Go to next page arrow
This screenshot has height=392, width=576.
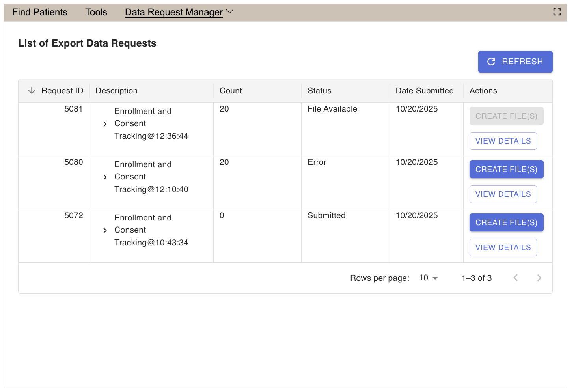(539, 278)
